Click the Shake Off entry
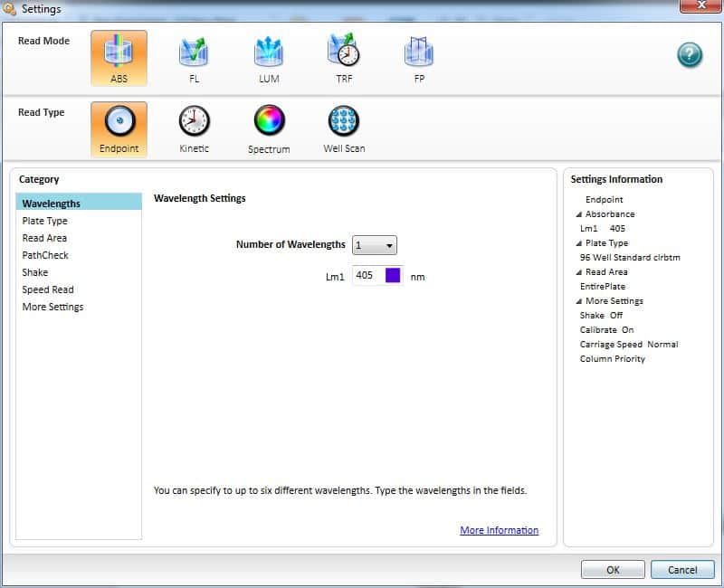Viewport: 724px width, 588px height. (x=601, y=315)
